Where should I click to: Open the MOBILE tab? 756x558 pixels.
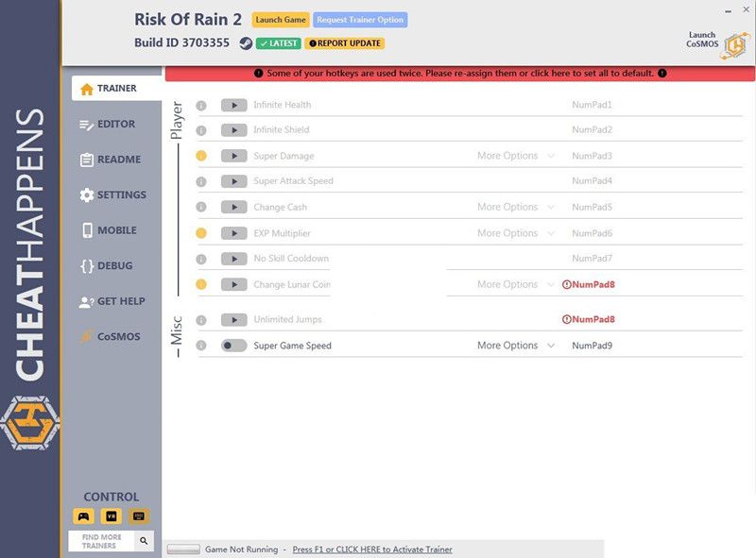pyautogui.click(x=109, y=230)
